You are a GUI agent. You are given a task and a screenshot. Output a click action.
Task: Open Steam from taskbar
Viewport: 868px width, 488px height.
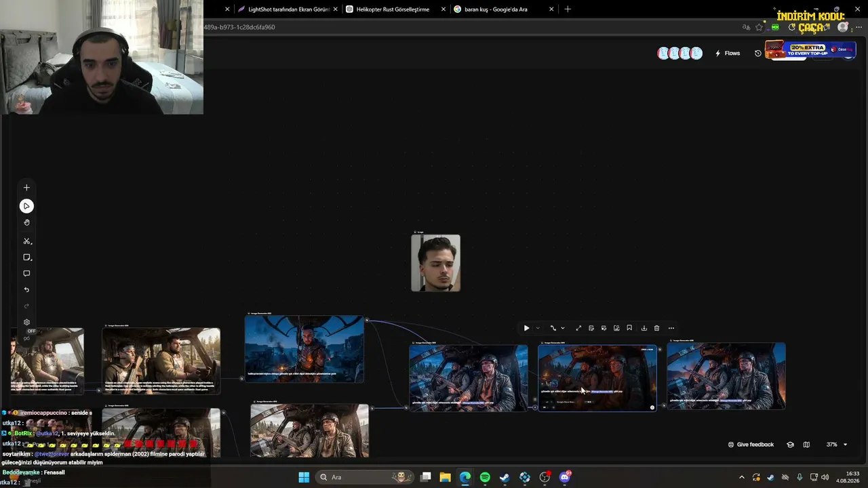pyautogui.click(x=505, y=477)
